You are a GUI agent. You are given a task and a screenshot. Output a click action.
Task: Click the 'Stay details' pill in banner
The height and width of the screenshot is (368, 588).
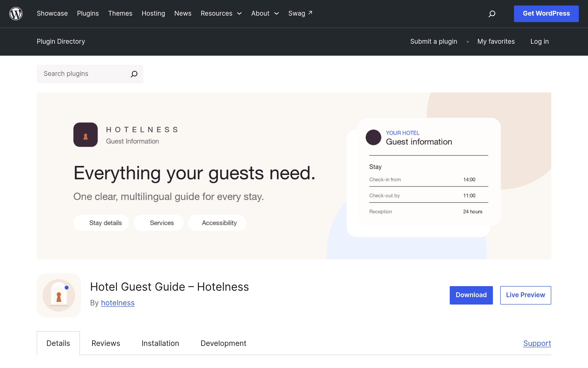pos(101,223)
